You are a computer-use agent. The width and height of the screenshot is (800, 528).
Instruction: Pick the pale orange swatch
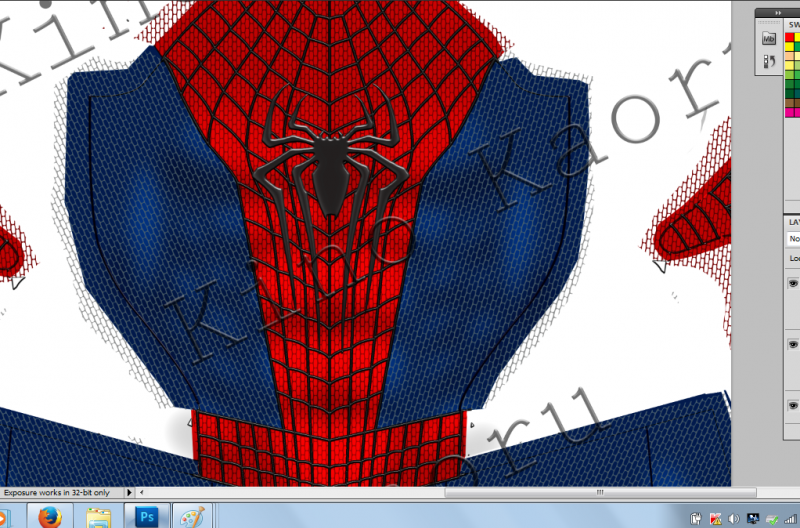click(x=790, y=56)
